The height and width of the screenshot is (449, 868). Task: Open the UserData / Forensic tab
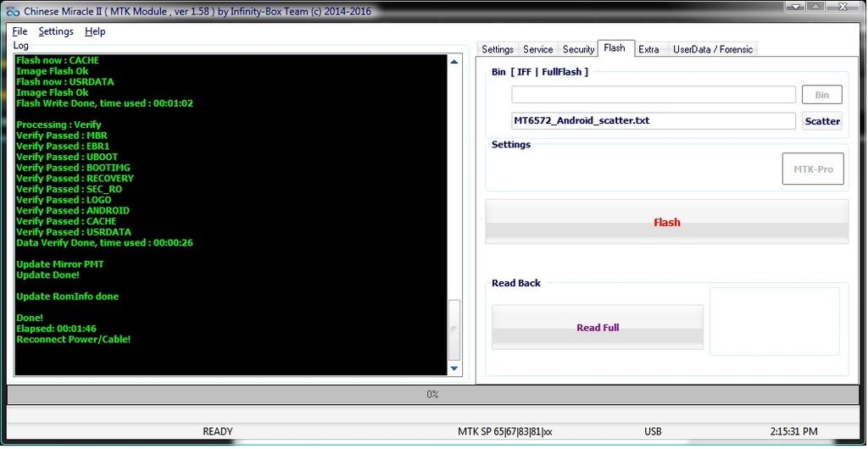point(712,49)
